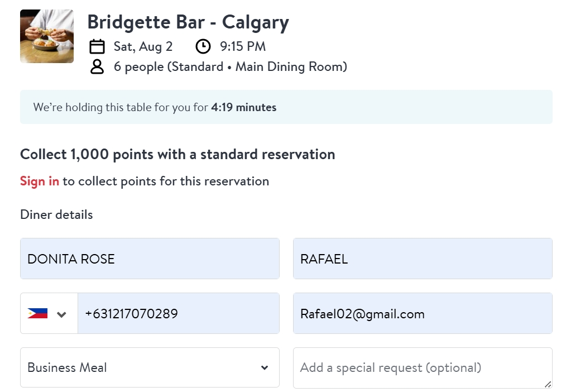Click the Collect 1,000 points heading
This screenshot has height=392, width=566.
click(178, 155)
